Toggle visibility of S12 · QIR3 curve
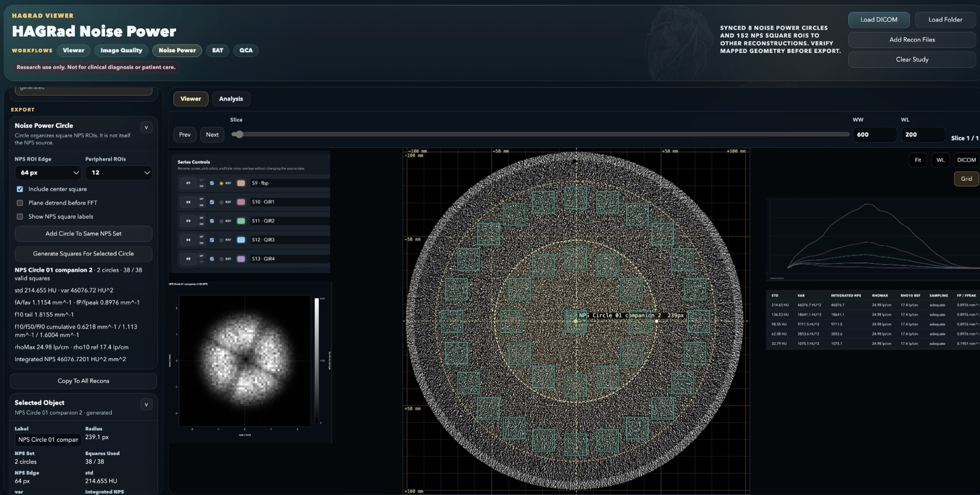This screenshot has height=495, width=980. point(212,240)
